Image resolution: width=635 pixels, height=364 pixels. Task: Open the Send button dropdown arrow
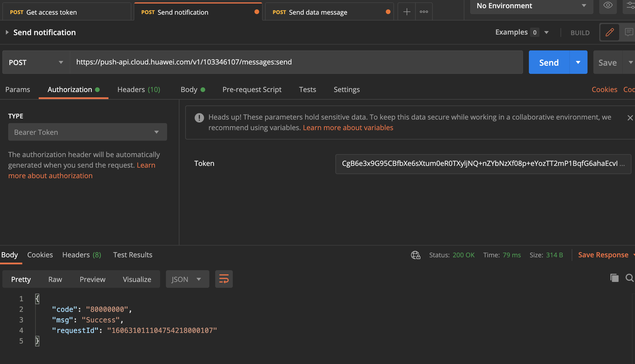point(578,62)
